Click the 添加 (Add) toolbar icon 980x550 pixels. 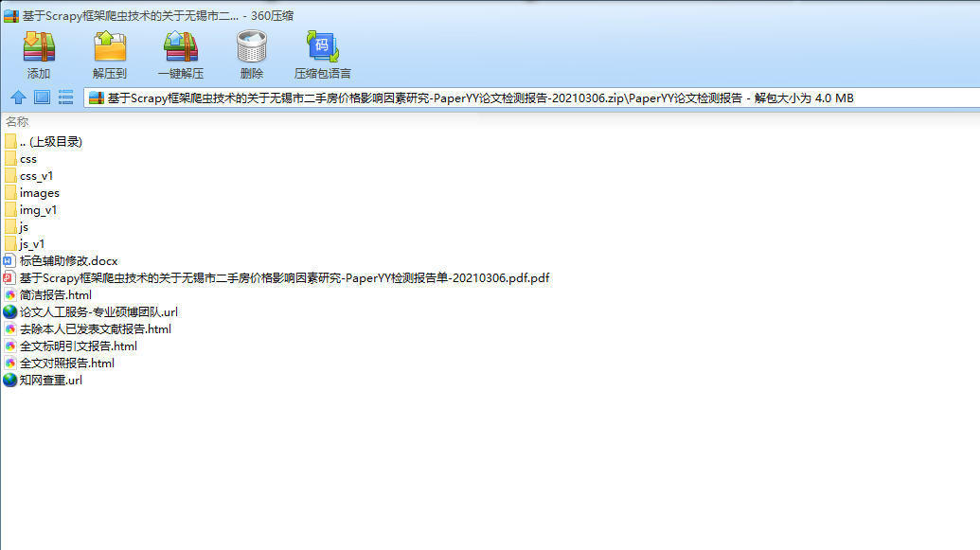point(39,47)
